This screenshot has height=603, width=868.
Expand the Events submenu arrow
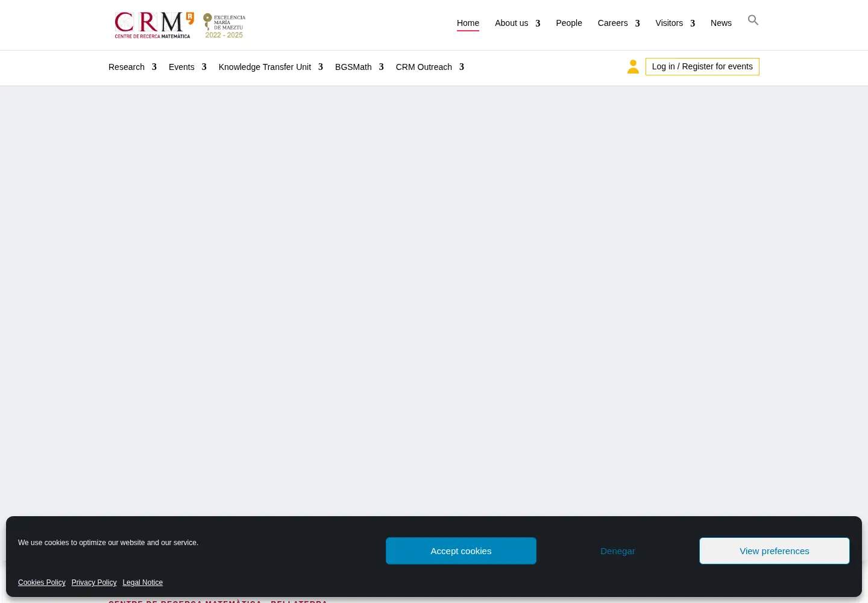point(204,67)
